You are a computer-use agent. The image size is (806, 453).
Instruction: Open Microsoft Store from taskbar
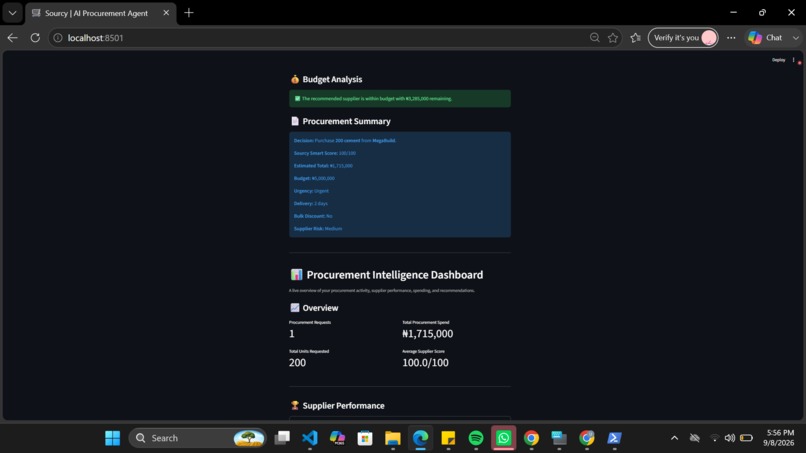coord(365,438)
